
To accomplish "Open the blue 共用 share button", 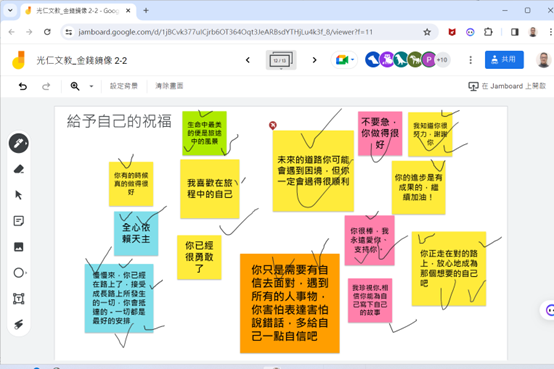I will pos(504,60).
